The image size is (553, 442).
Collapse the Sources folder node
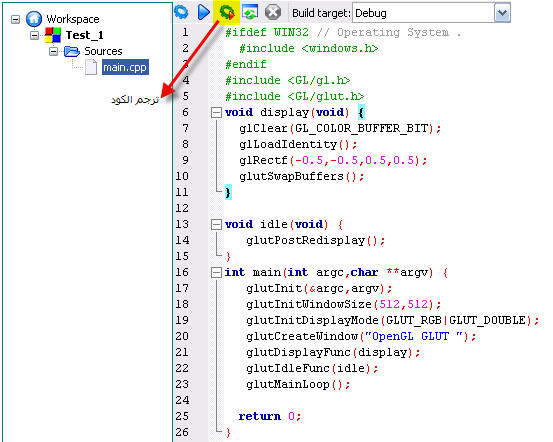[x=54, y=52]
